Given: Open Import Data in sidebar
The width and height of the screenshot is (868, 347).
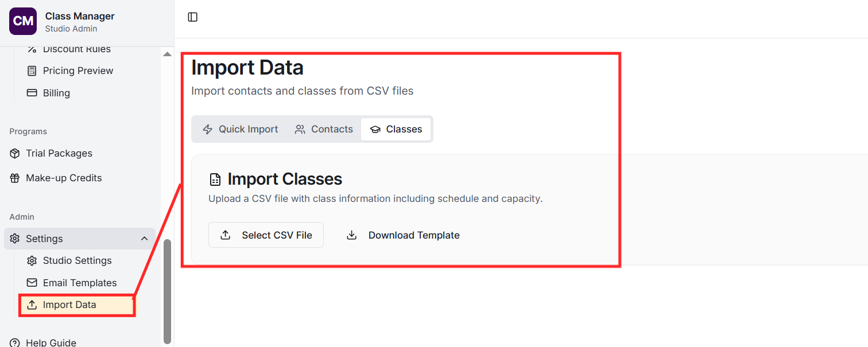Looking at the screenshot, I should point(69,305).
